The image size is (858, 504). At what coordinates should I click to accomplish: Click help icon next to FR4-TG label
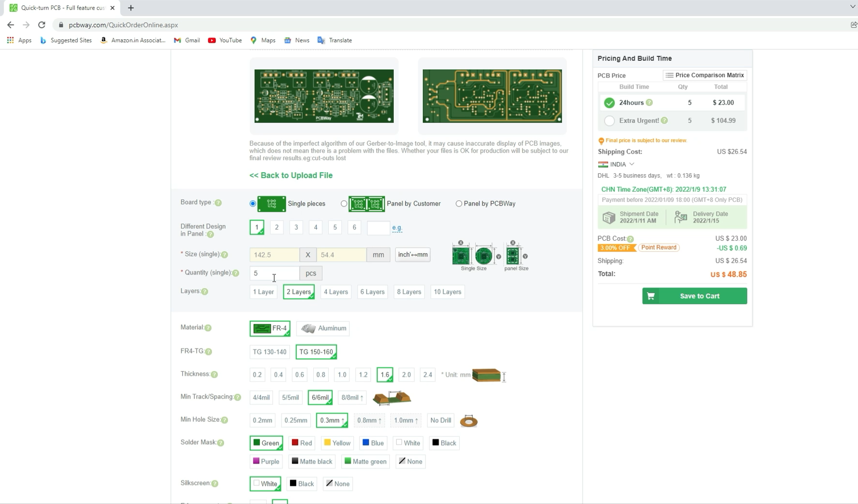[208, 351]
